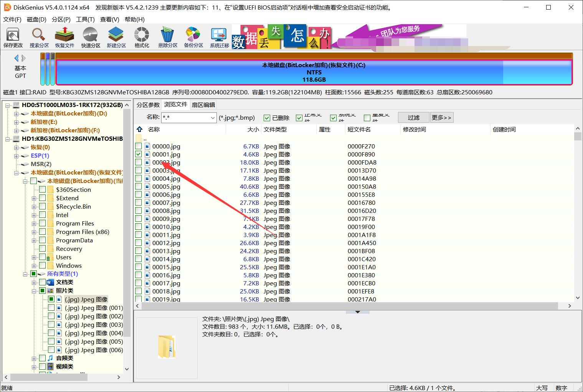This screenshot has height=392, width=583.
Task: Check the Windows folder checkbox in the tree
Action: tap(43, 265)
